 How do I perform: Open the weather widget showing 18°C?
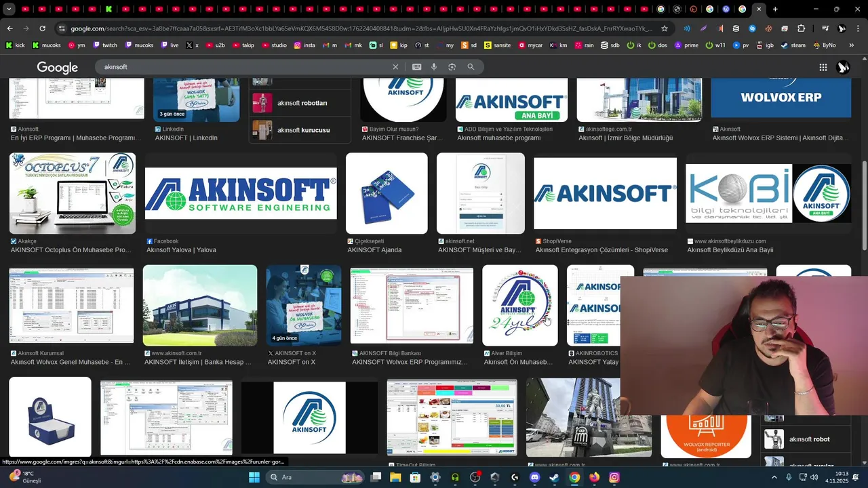click(25, 477)
